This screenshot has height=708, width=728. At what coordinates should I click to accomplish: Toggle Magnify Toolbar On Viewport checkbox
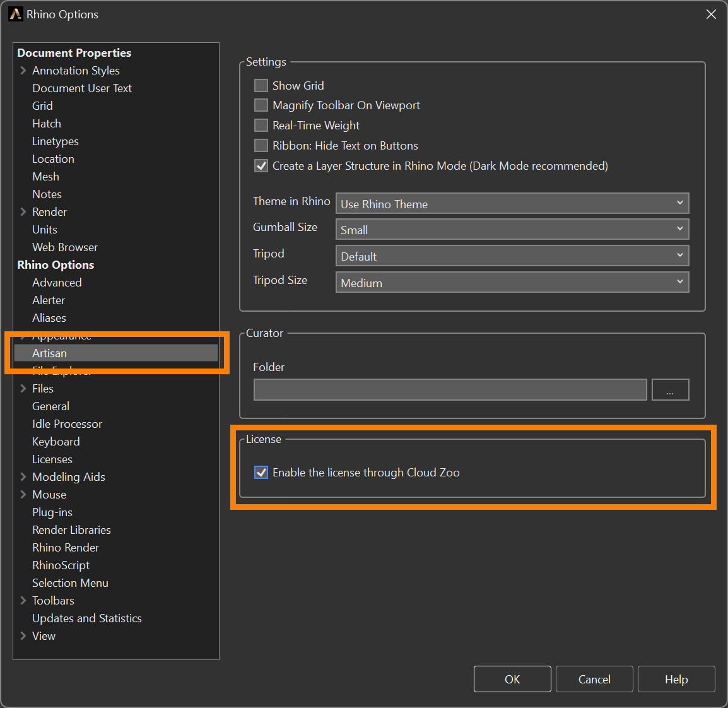pyautogui.click(x=261, y=105)
